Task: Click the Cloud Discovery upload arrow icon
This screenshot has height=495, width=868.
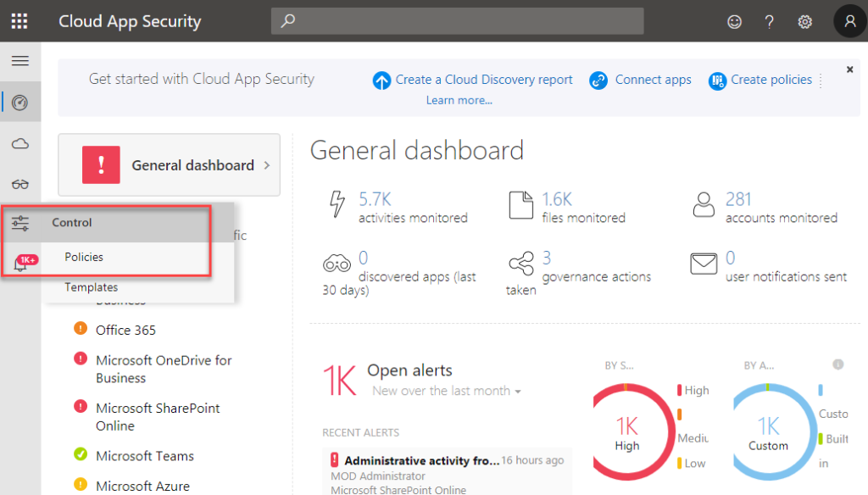Action: (x=381, y=81)
